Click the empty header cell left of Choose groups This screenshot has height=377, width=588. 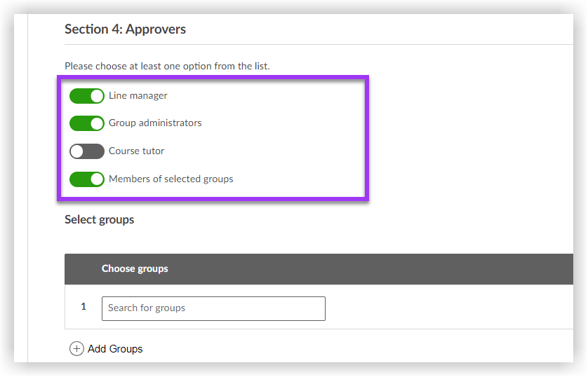pos(82,268)
